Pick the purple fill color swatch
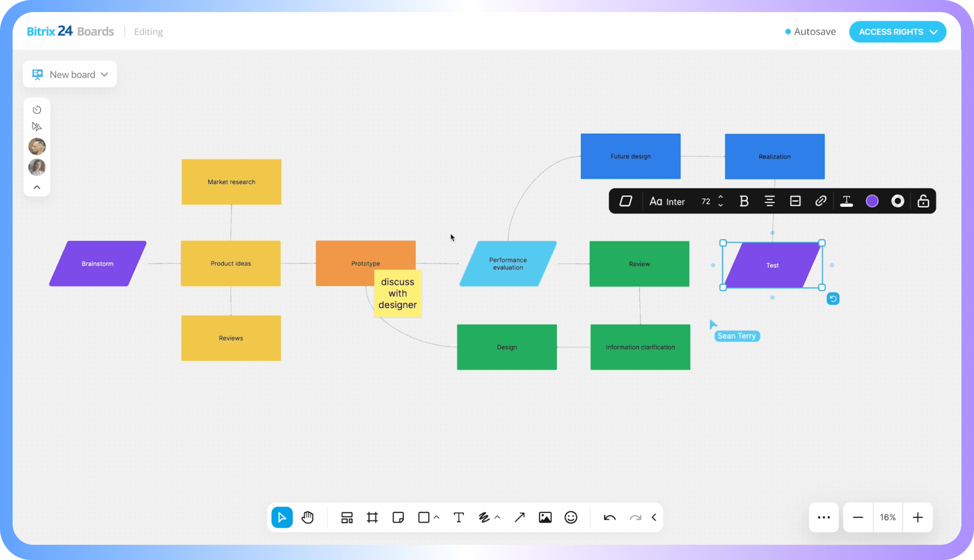Viewport: 974px width, 560px height. (x=872, y=201)
